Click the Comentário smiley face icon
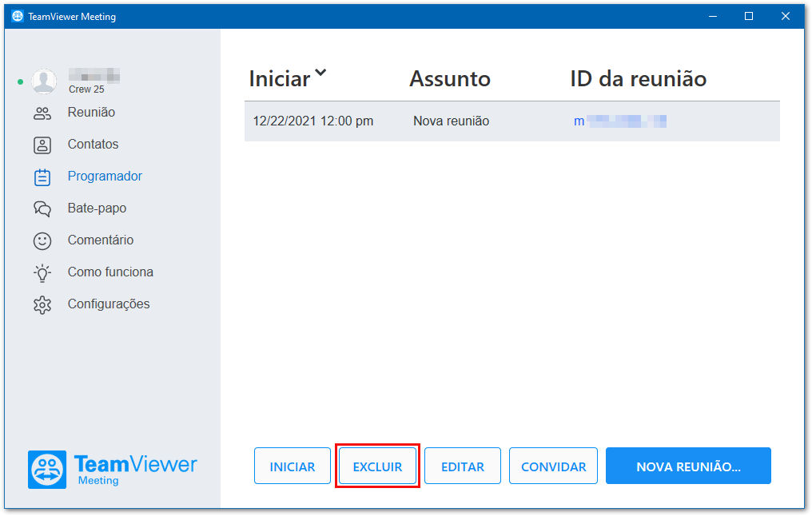The width and height of the screenshot is (812, 516). (42, 241)
